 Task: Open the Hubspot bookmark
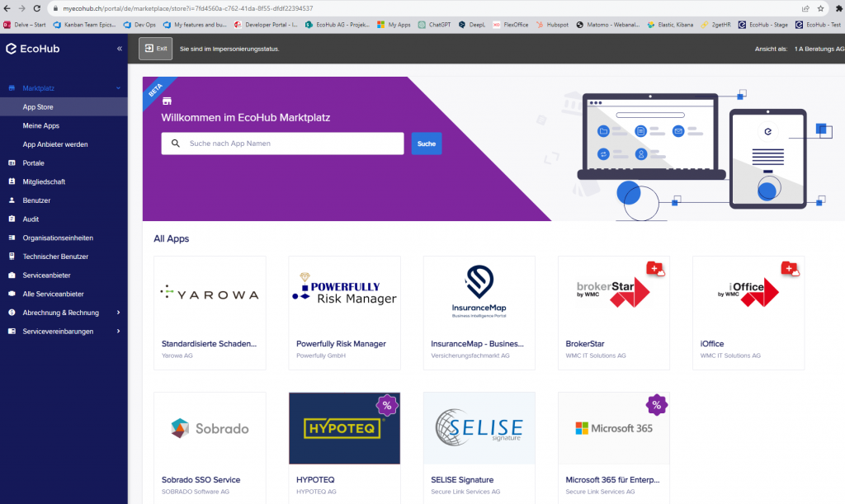click(552, 25)
